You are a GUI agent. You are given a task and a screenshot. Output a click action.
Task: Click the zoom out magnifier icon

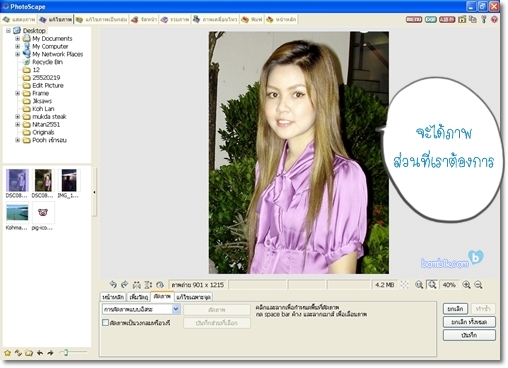478,285
